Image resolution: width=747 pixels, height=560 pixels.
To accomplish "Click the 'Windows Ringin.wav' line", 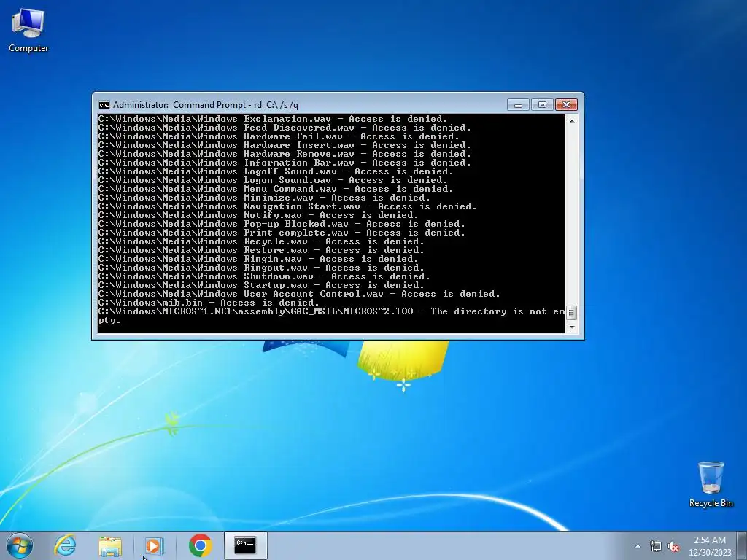I will 258,259.
